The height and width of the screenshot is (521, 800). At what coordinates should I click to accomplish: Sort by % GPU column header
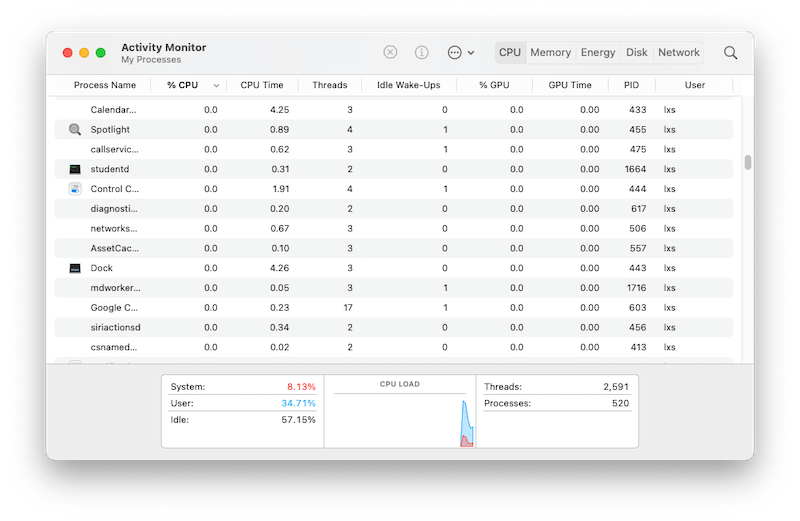(494, 85)
